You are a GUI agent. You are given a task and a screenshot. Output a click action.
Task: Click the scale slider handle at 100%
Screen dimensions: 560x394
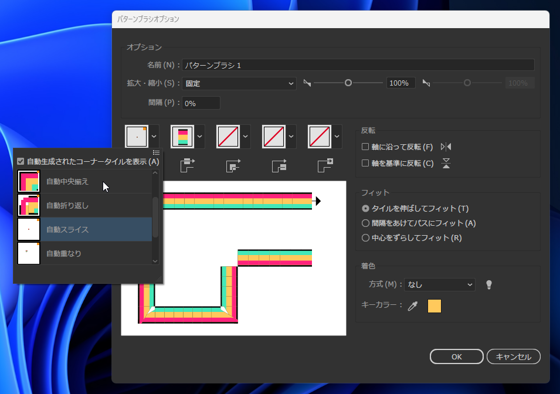pos(348,83)
